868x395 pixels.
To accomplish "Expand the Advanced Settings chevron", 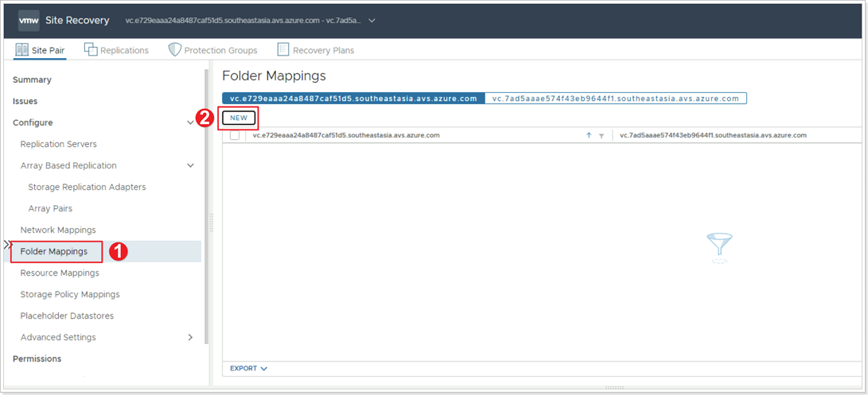I will tap(191, 337).
